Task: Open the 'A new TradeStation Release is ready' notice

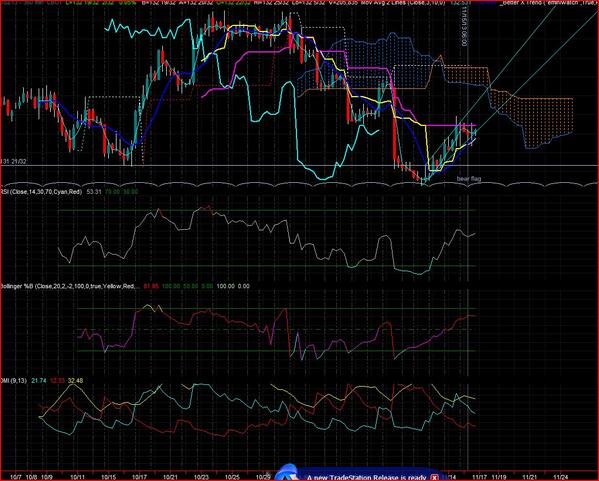Action: (366, 478)
